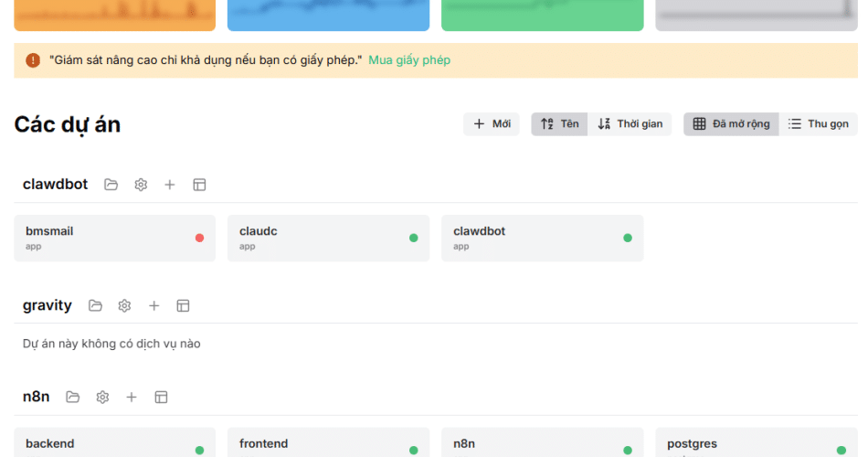Open the clawdbot project folder icon

[x=111, y=185]
